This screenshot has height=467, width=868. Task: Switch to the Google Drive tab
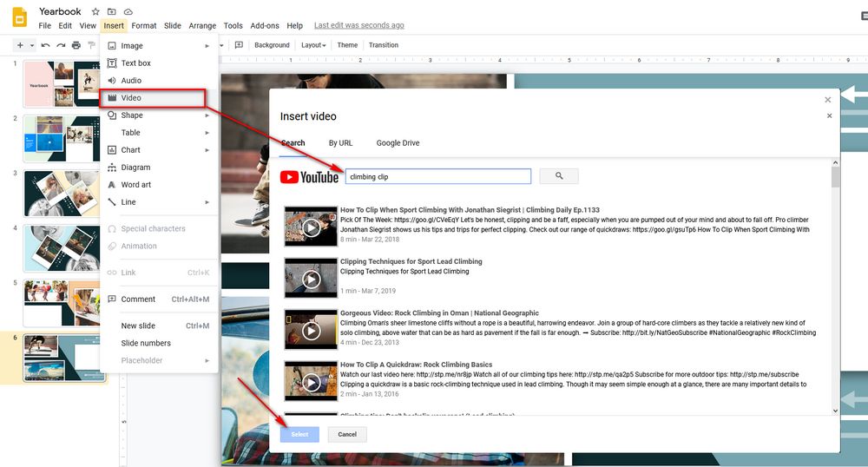click(398, 142)
